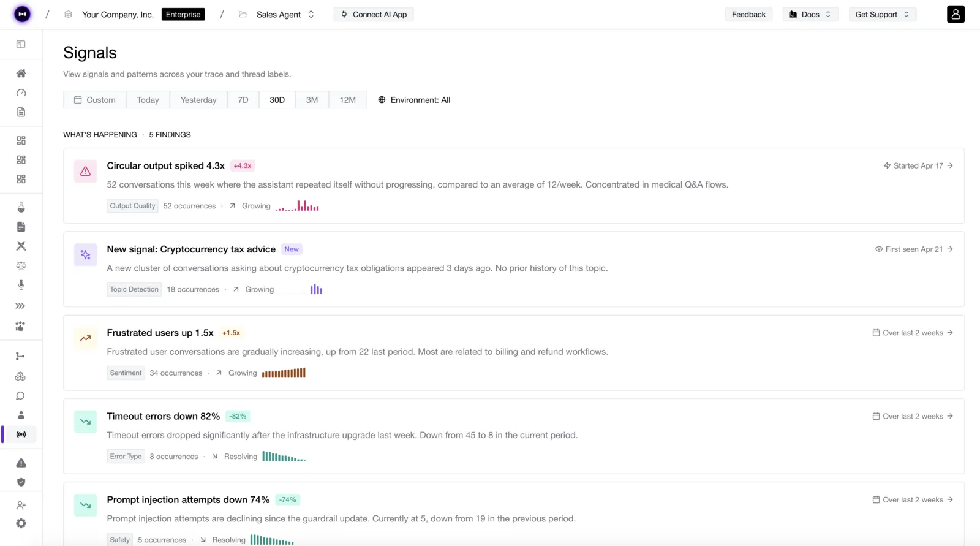980x546 pixels.
Task: Click the balance scale sidebar icon
Action: pyautogui.click(x=21, y=265)
